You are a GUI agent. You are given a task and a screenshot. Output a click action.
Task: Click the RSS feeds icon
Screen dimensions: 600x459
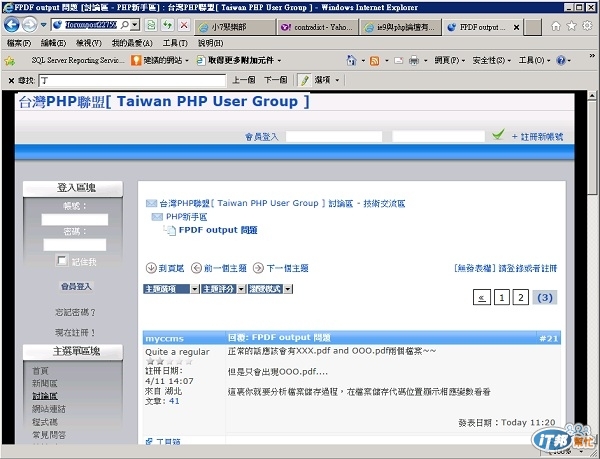375,60
